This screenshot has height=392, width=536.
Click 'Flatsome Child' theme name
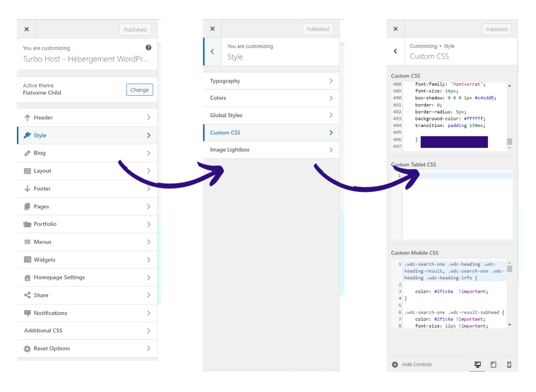click(42, 93)
